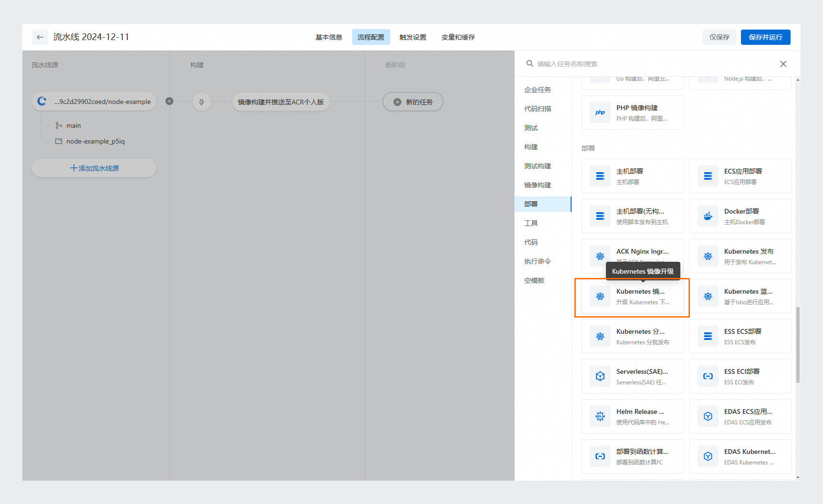
Task: Click the EDAS ECS应用 cube icon
Action: pos(708,416)
